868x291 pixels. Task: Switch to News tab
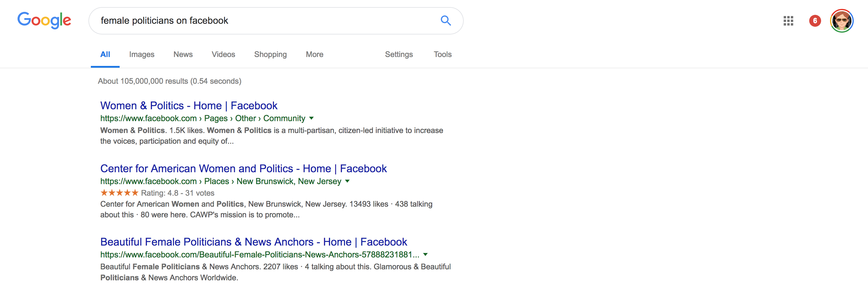coord(183,54)
